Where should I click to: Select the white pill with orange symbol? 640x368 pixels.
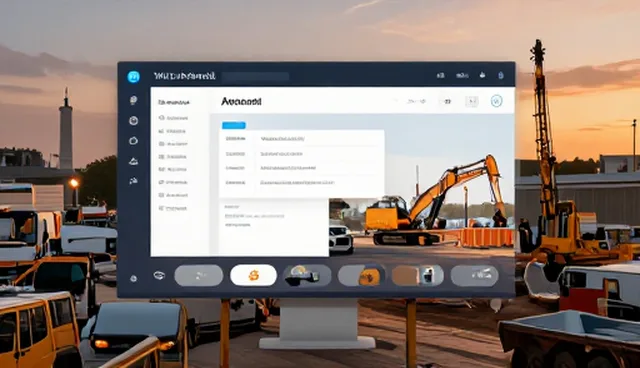click(253, 275)
